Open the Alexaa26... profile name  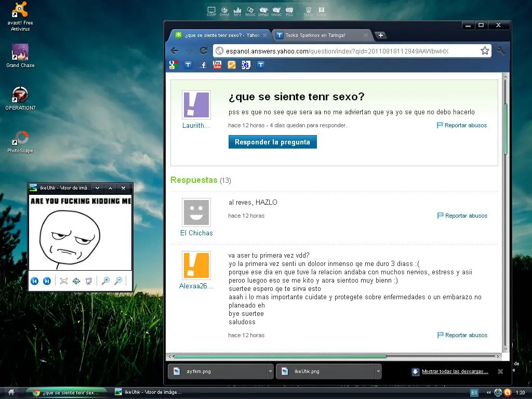coord(196,286)
